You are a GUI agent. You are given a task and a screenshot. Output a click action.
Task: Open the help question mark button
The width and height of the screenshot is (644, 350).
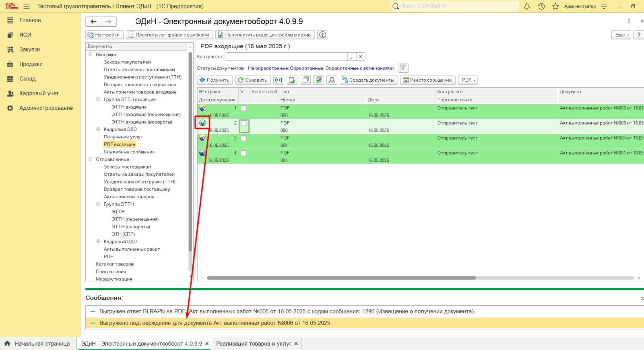(639, 35)
